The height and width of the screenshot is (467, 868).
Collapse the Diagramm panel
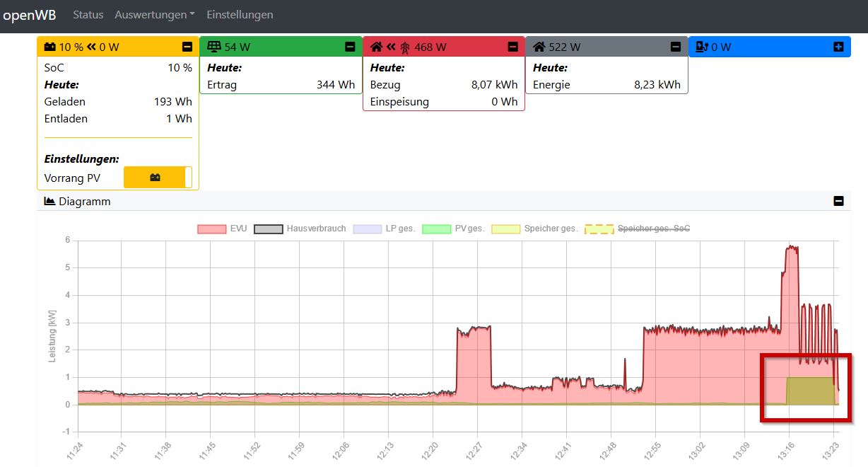(838, 201)
